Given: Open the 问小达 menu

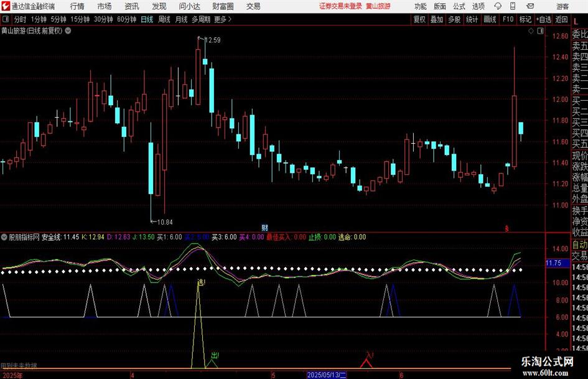Looking at the screenshot, I should (189, 6).
